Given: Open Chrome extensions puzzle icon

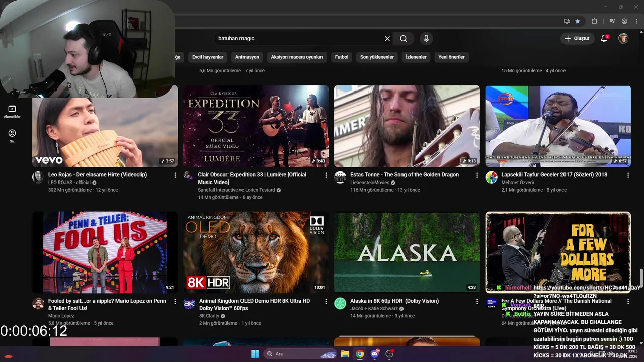Looking at the screenshot, I should (x=594, y=21).
